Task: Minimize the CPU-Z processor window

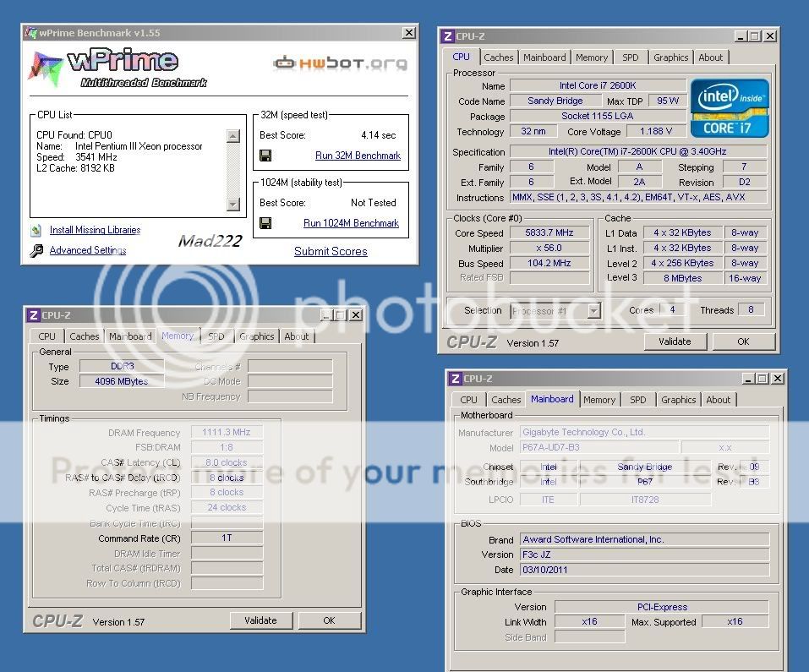Action: [x=741, y=36]
